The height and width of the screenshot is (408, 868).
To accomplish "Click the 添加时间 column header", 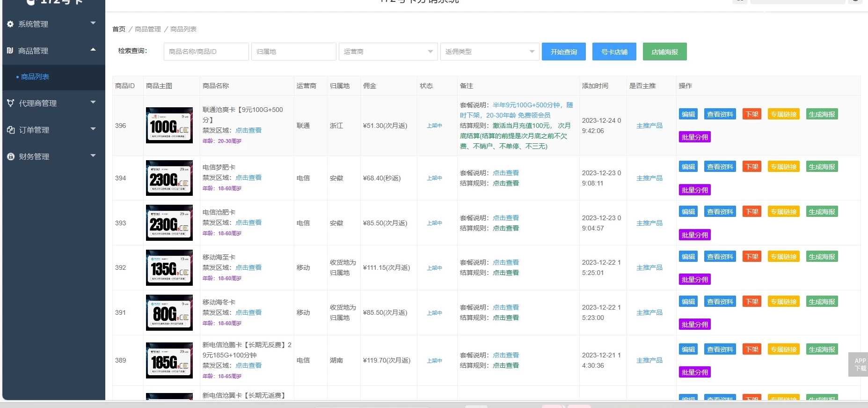I will 595,86.
